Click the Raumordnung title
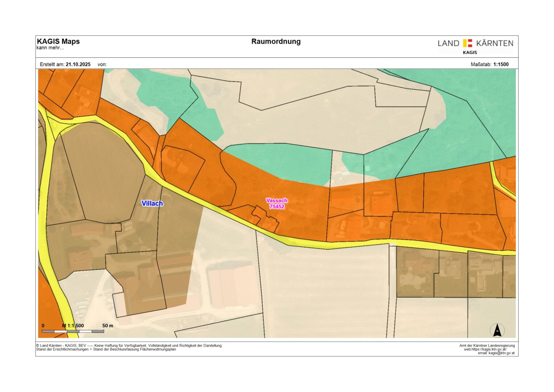The height and width of the screenshot is (392, 554). [x=276, y=41]
